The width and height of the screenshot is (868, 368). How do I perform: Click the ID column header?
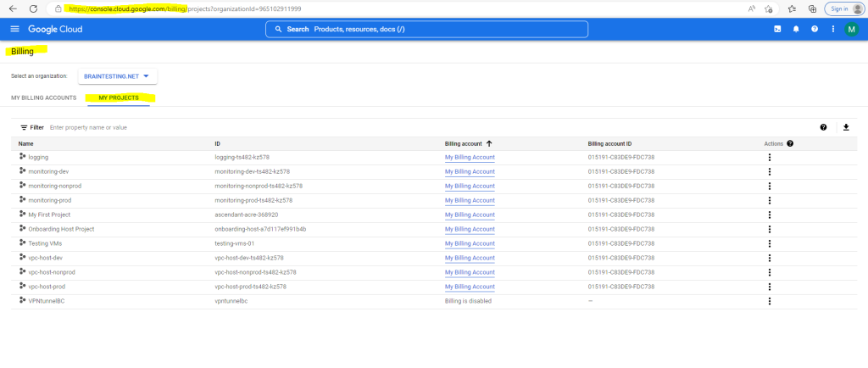(x=218, y=144)
